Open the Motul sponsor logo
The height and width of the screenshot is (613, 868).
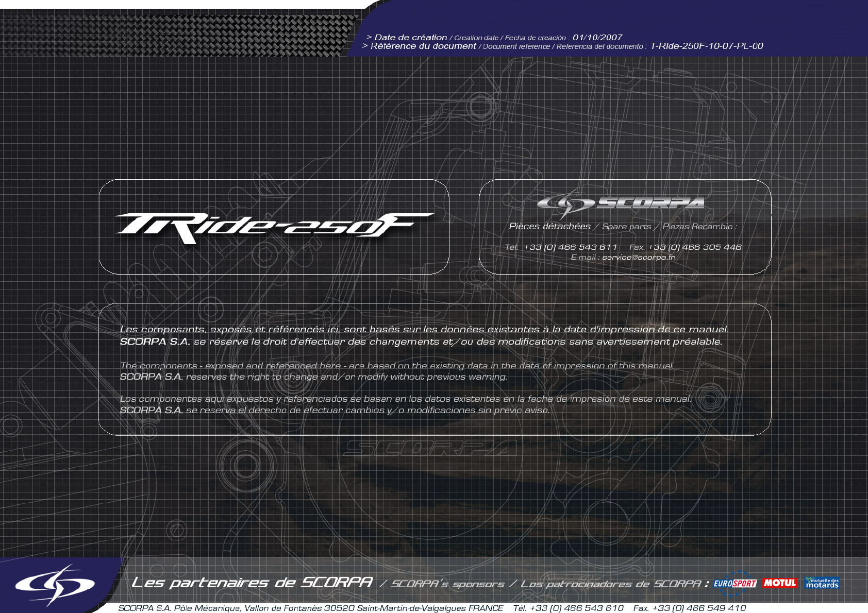pos(780,583)
